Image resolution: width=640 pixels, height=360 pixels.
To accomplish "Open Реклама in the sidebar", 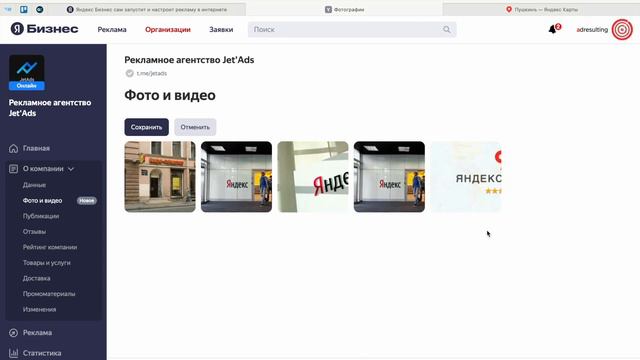I will click(37, 333).
